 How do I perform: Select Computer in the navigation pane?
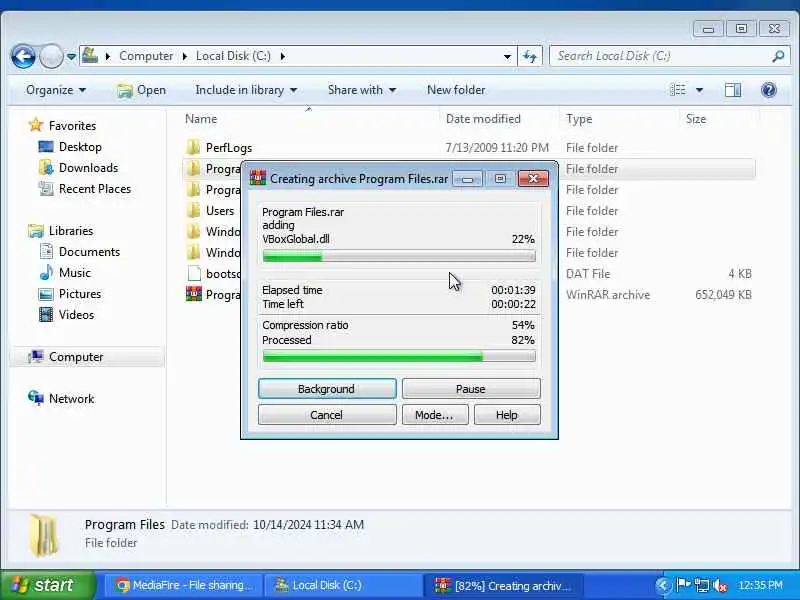coord(76,357)
